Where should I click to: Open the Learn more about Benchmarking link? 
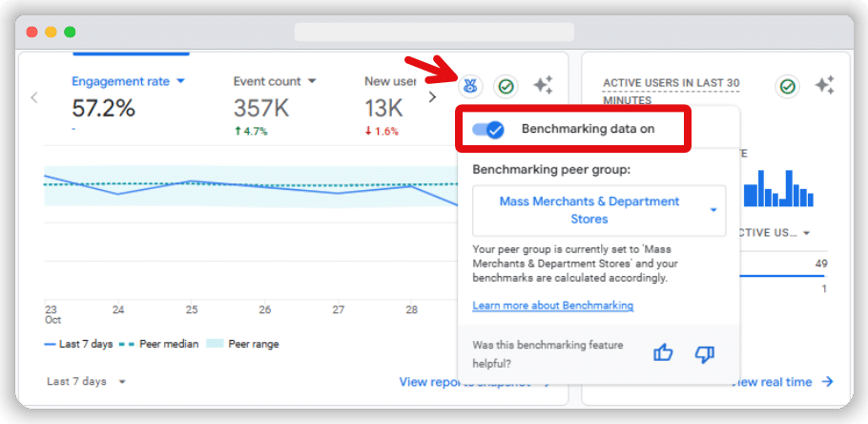[x=552, y=306]
